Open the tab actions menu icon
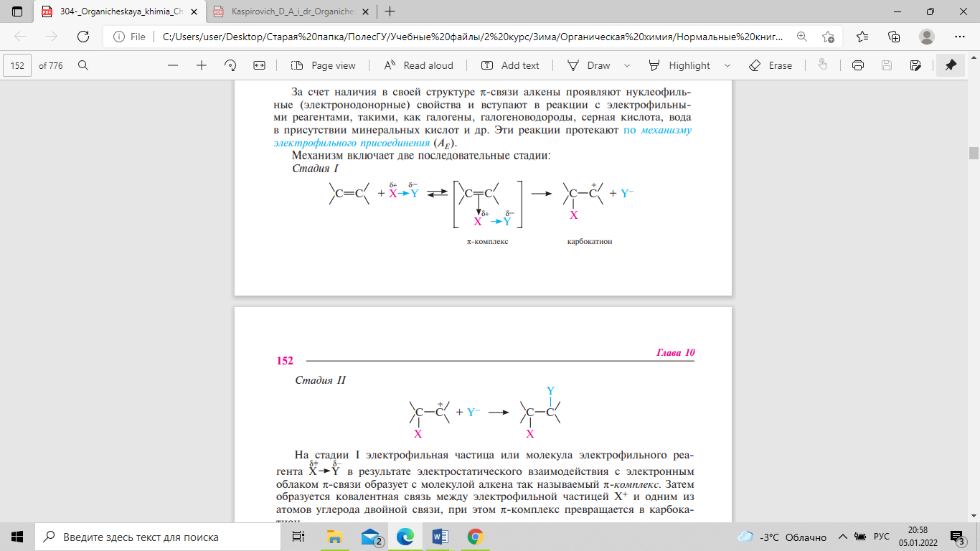This screenshot has height=551, width=980. coord(17,11)
